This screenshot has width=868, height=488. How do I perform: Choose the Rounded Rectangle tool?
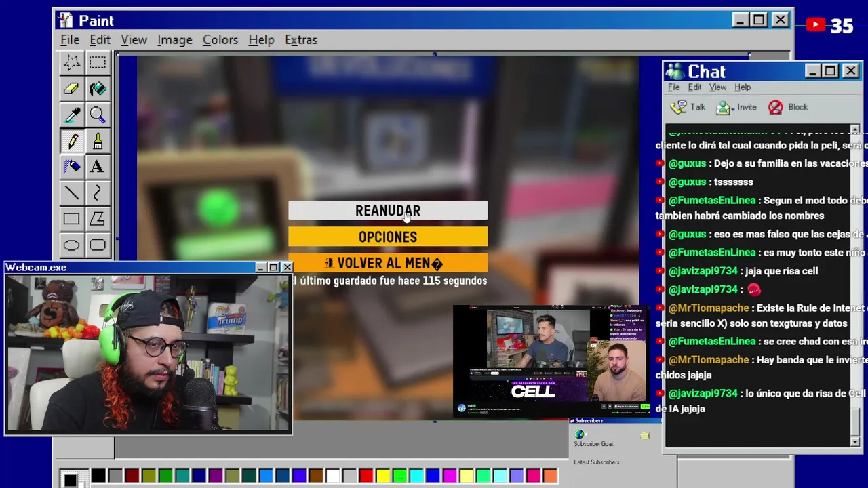(x=97, y=245)
